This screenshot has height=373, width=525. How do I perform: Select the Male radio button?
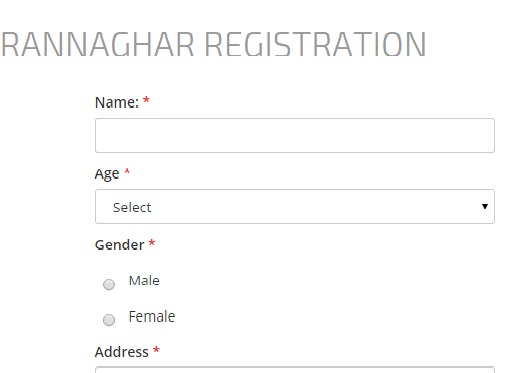pyautogui.click(x=109, y=284)
